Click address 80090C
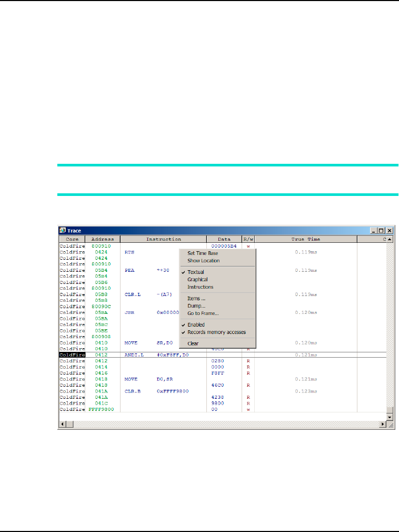This screenshot has width=399, height=532. point(101,307)
